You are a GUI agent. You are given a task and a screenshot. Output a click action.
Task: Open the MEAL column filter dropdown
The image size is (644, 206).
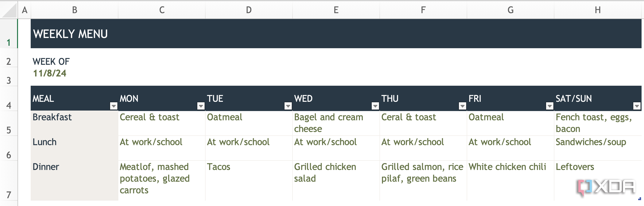tap(114, 106)
